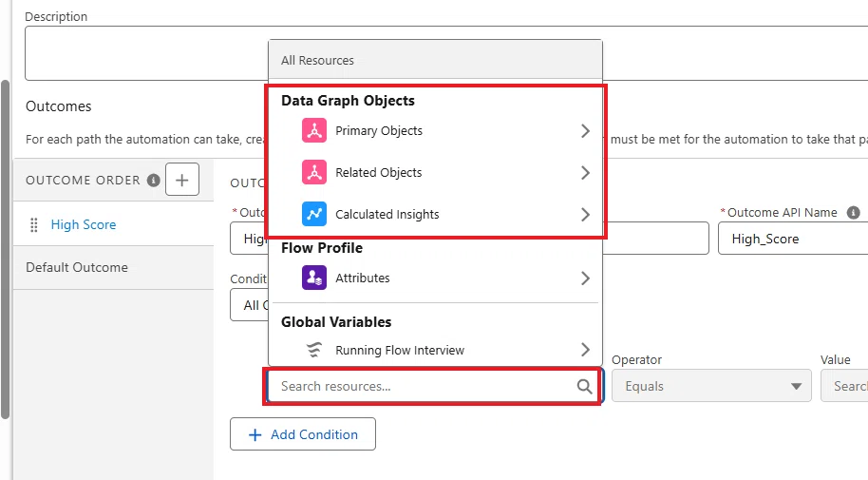The width and height of the screenshot is (868, 480).
Task: Click the Running Flow Interview waves icon
Action: pos(314,350)
